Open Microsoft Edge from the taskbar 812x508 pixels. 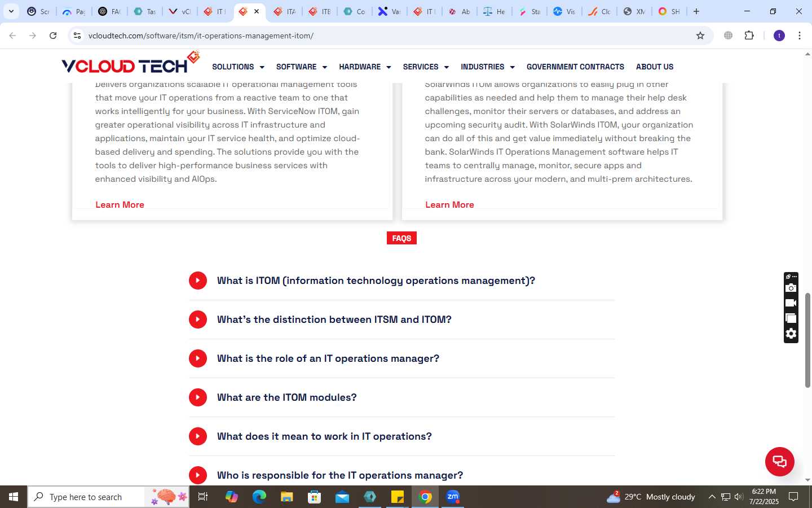click(x=259, y=497)
